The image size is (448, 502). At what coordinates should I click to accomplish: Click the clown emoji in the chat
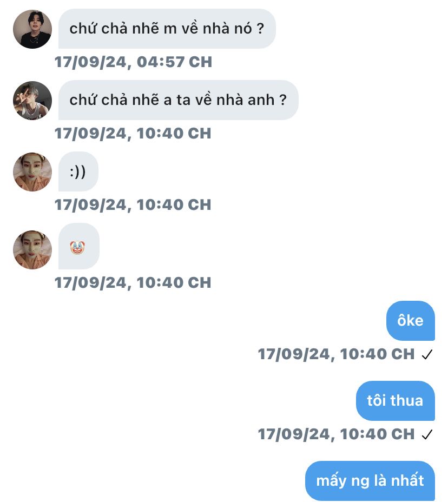point(78,248)
